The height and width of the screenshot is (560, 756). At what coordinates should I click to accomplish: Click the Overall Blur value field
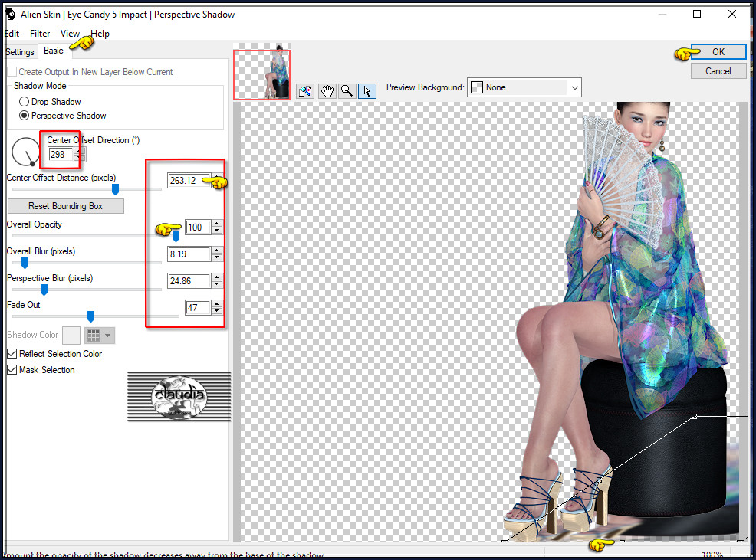pyautogui.click(x=189, y=254)
